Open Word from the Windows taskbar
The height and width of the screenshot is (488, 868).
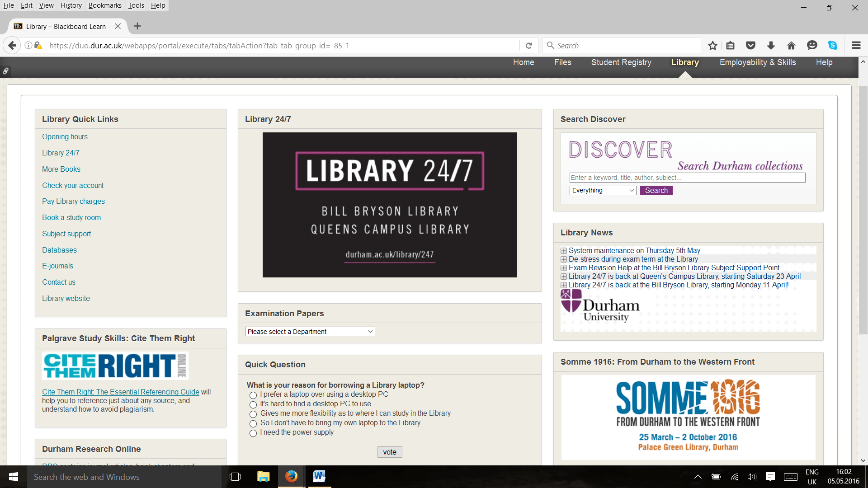319,476
